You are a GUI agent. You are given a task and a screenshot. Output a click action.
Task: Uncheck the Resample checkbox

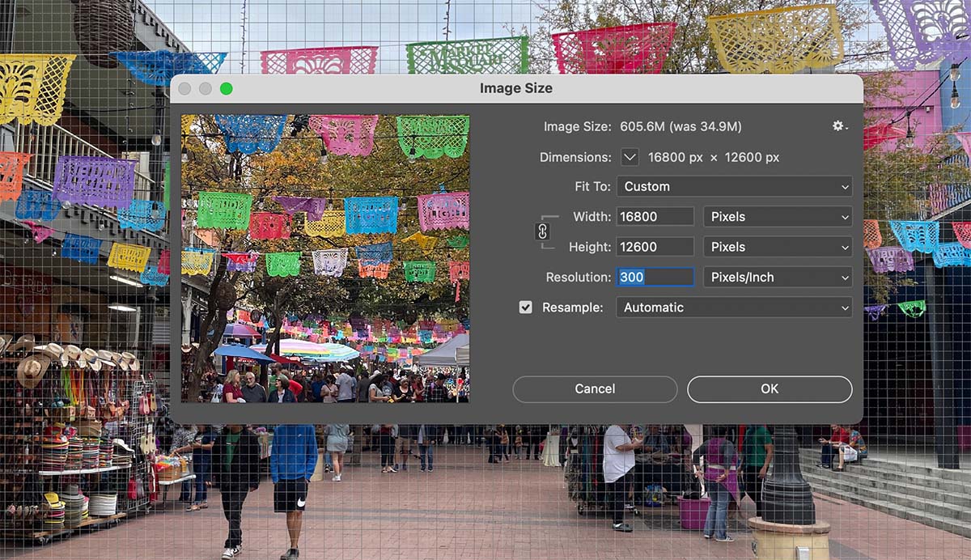[x=526, y=307]
